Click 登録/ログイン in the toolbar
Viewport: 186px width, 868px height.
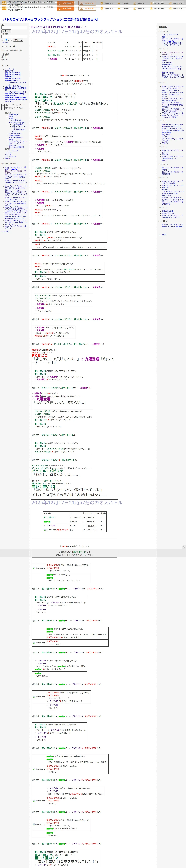click(x=177, y=8)
